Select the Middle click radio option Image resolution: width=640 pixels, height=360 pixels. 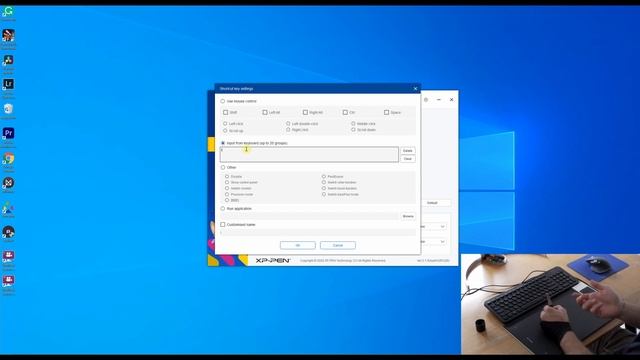[353, 123]
